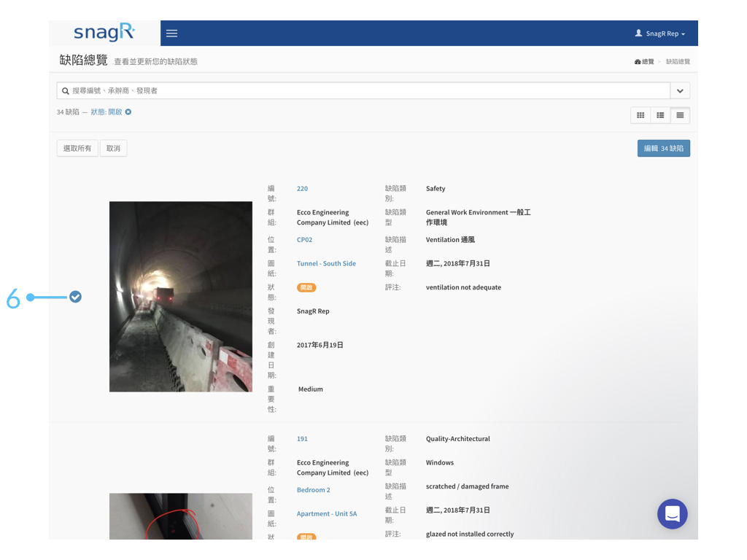Open location CP02 link
Viewport: 747px width, 560px height.
[x=304, y=239]
